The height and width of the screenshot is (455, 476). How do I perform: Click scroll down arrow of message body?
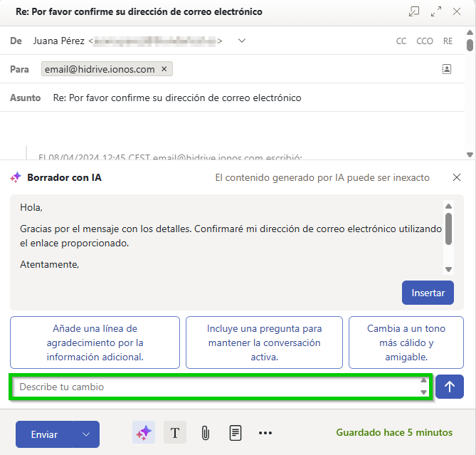click(470, 155)
